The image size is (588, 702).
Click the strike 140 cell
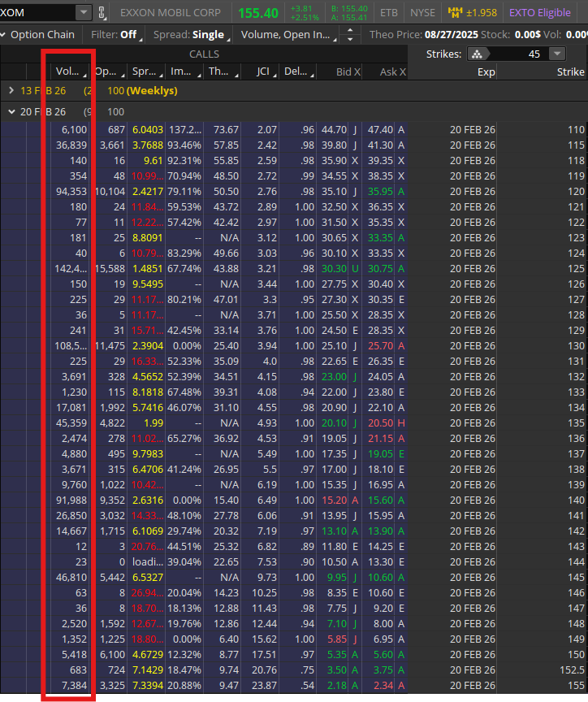click(x=576, y=500)
